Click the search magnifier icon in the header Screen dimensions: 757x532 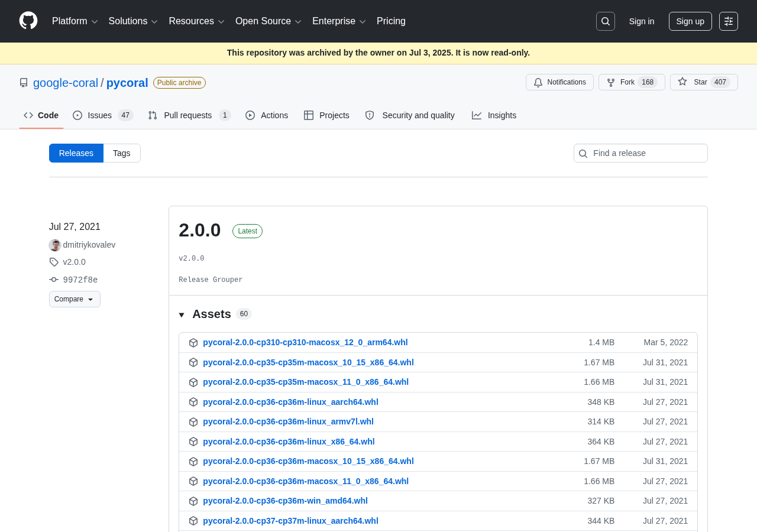(606, 21)
